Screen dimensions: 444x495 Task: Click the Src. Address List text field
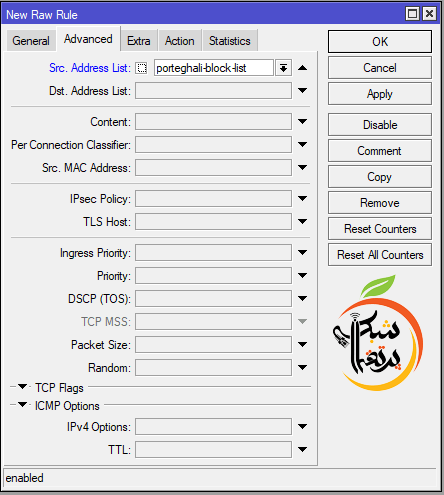tap(214, 68)
